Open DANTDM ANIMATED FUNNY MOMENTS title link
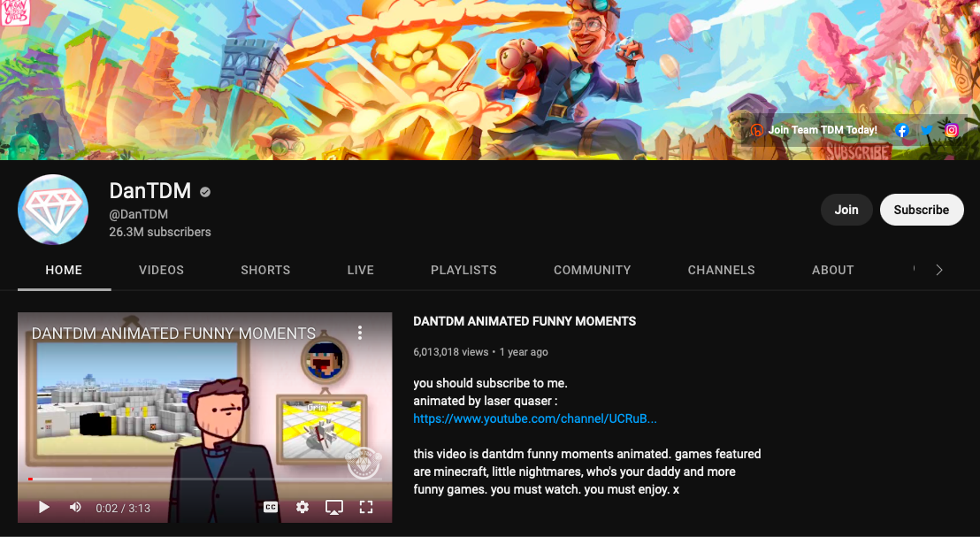Image resolution: width=980 pixels, height=537 pixels. (524, 321)
